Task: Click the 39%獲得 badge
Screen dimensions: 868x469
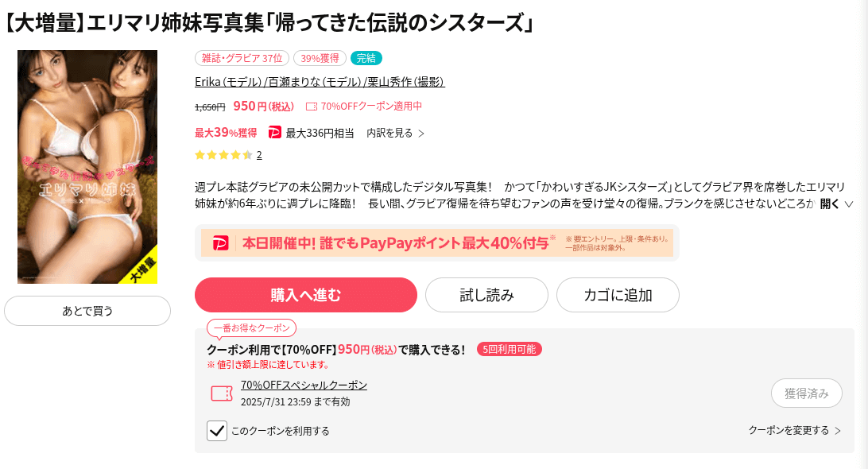Action: point(320,58)
